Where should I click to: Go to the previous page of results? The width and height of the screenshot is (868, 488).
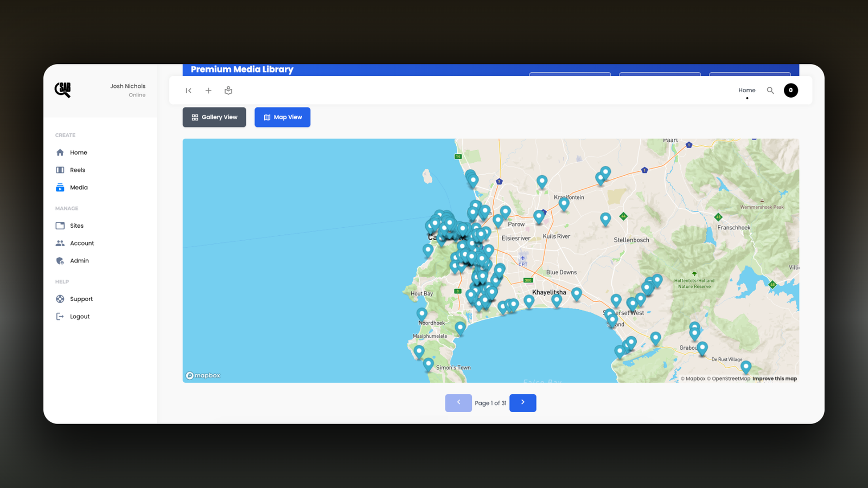tap(458, 403)
